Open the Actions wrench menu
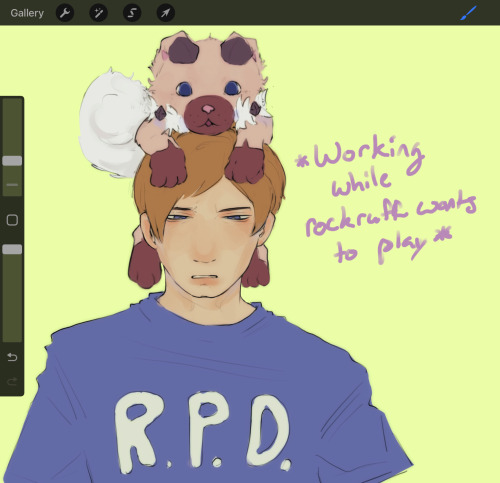Screen dimensions: 500x483 pos(65,13)
